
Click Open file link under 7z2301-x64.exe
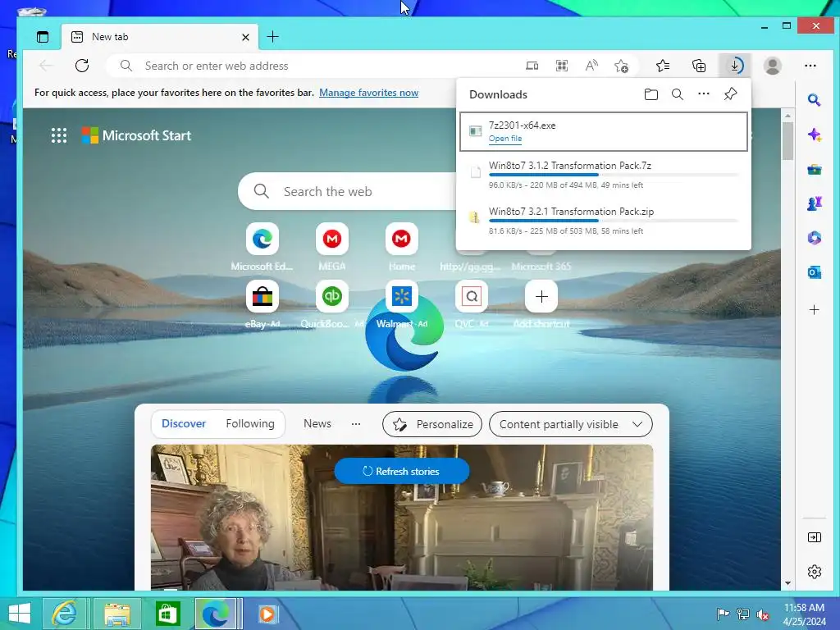click(505, 138)
